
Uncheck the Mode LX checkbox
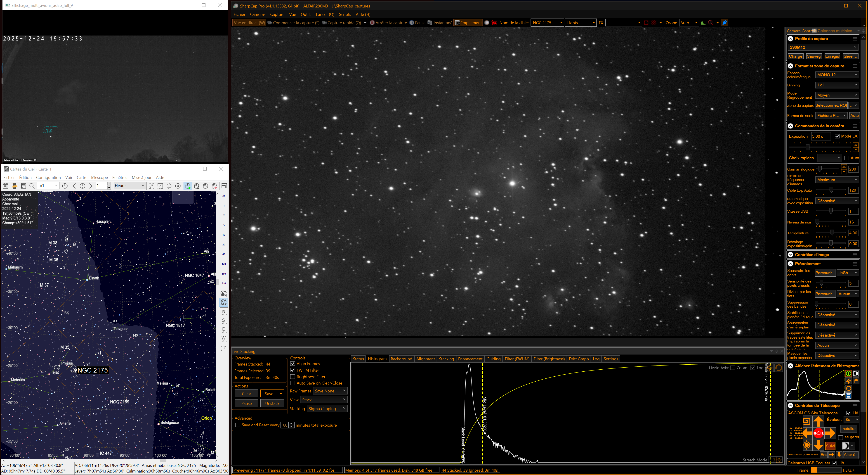tap(837, 136)
